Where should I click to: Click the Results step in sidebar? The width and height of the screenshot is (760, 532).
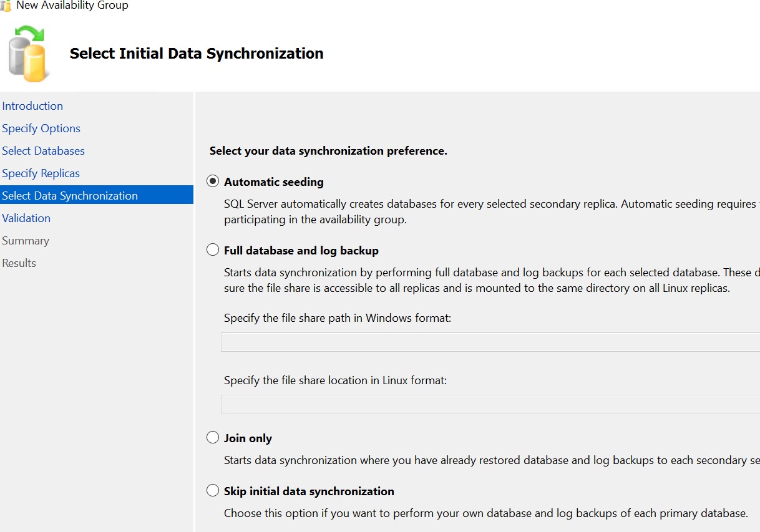(19, 263)
